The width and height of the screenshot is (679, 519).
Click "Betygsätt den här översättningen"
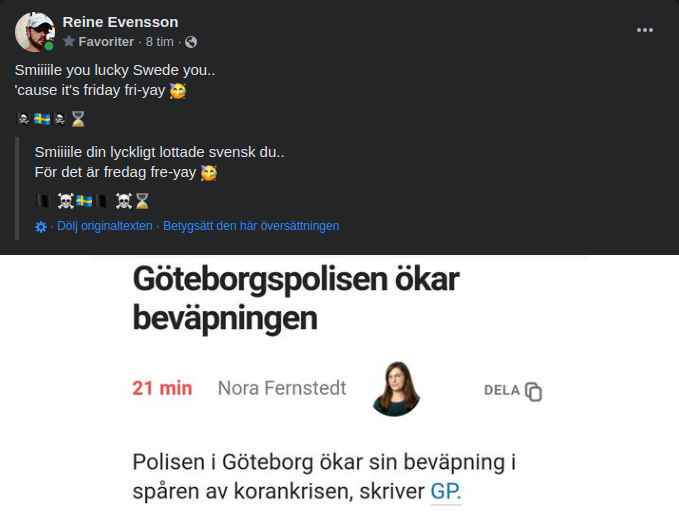click(251, 226)
